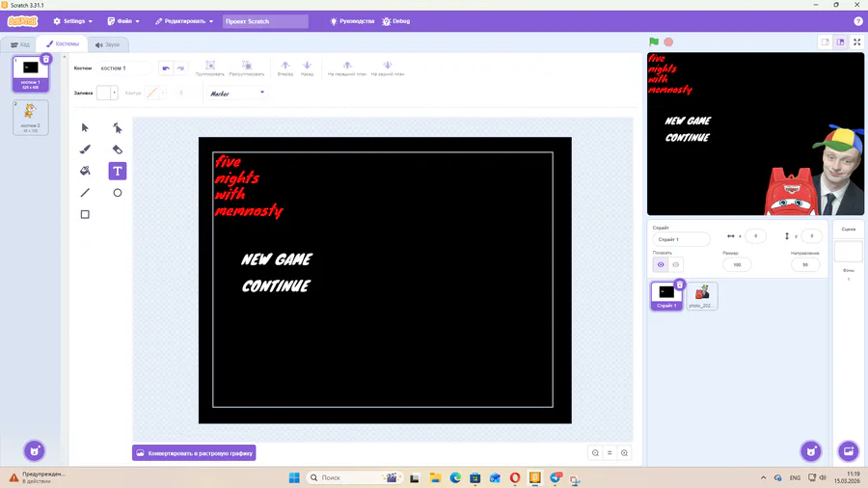Activate the Text tool

(x=118, y=171)
